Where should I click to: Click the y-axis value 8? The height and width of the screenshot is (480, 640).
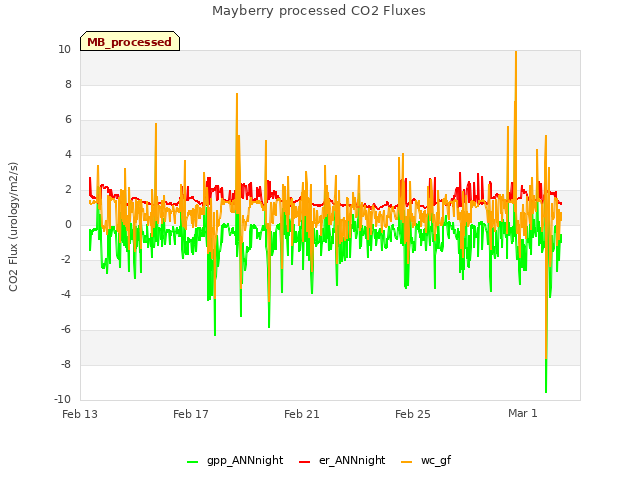coord(68,84)
